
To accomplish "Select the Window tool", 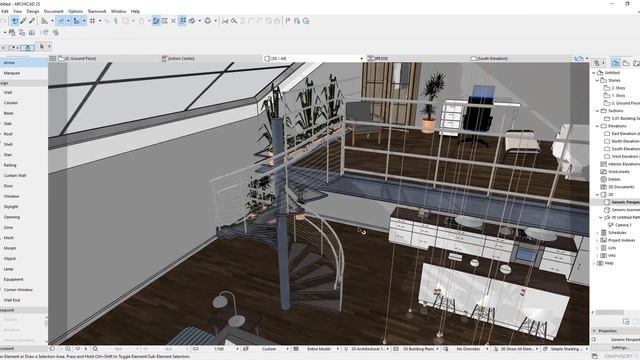I will 11,196.
